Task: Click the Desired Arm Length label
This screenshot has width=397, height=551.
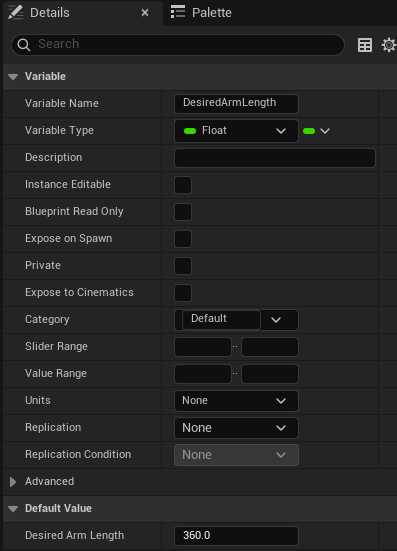Action: pyautogui.click(x=74, y=535)
